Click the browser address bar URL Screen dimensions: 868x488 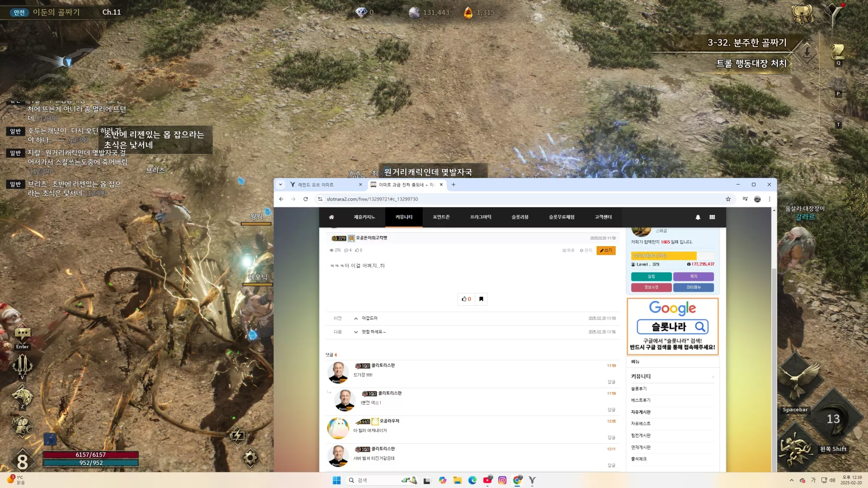(x=372, y=199)
